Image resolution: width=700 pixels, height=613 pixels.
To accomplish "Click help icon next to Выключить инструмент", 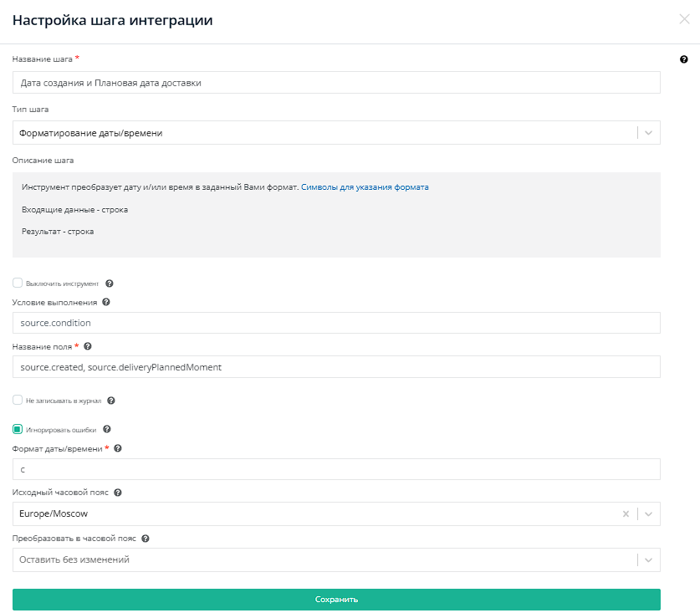I will pyautogui.click(x=110, y=284).
